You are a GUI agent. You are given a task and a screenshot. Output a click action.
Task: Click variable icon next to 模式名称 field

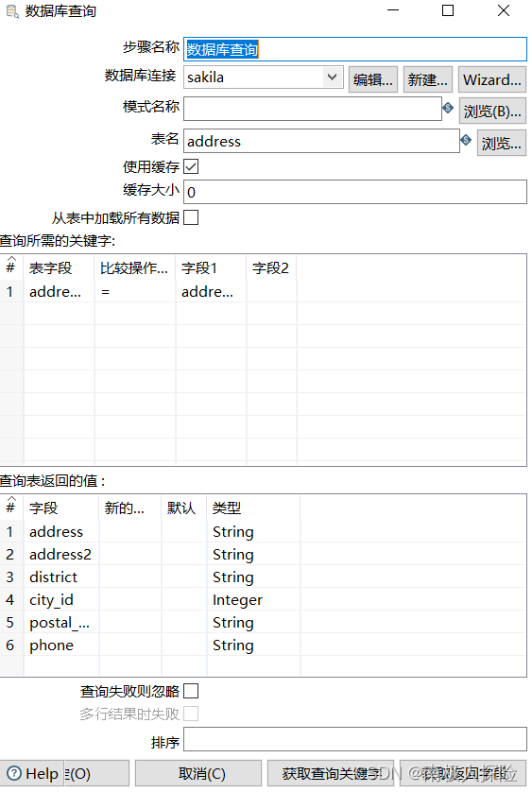pyautogui.click(x=448, y=108)
